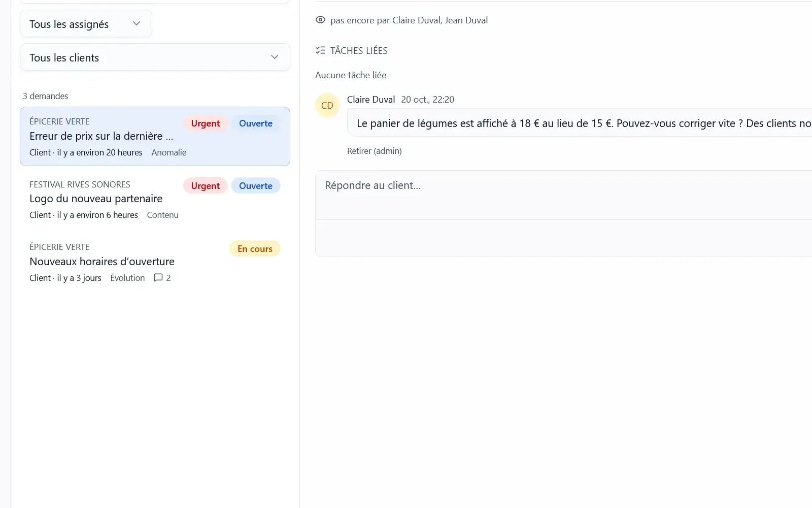The image size is (812, 508).
Task: Open the 'Tous les clients' dropdown
Action: [155, 57]
